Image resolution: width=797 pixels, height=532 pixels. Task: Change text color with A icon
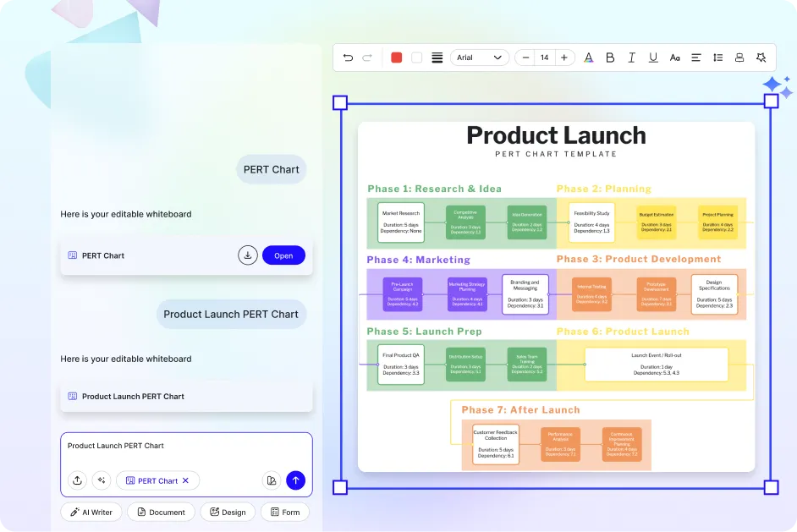click(x=589, y=58)
